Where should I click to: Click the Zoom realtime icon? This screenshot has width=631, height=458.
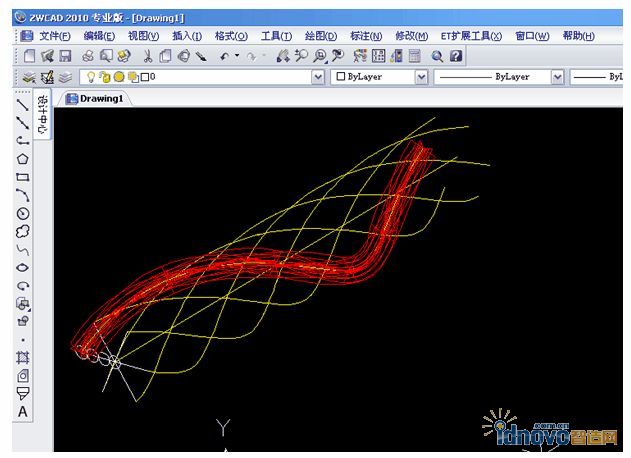[x=301, y=56]
